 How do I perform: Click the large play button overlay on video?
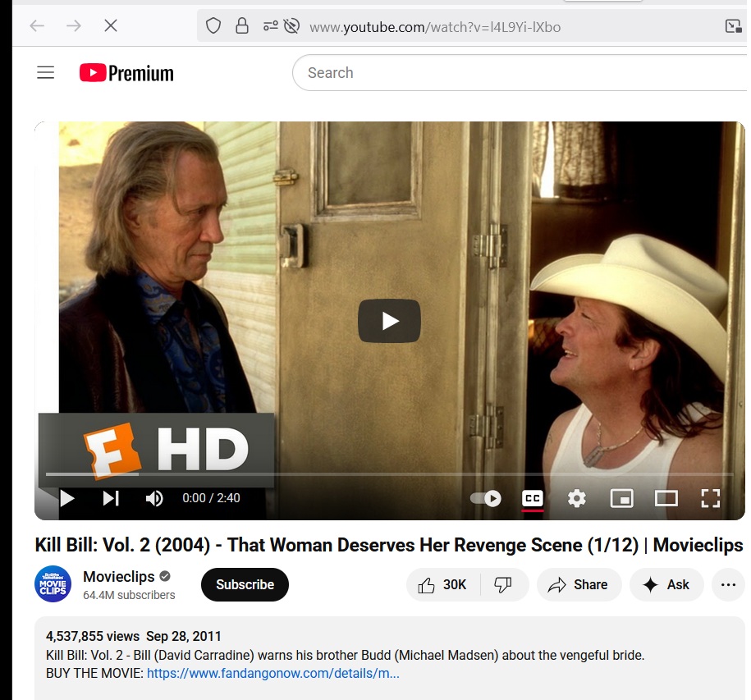389,321
